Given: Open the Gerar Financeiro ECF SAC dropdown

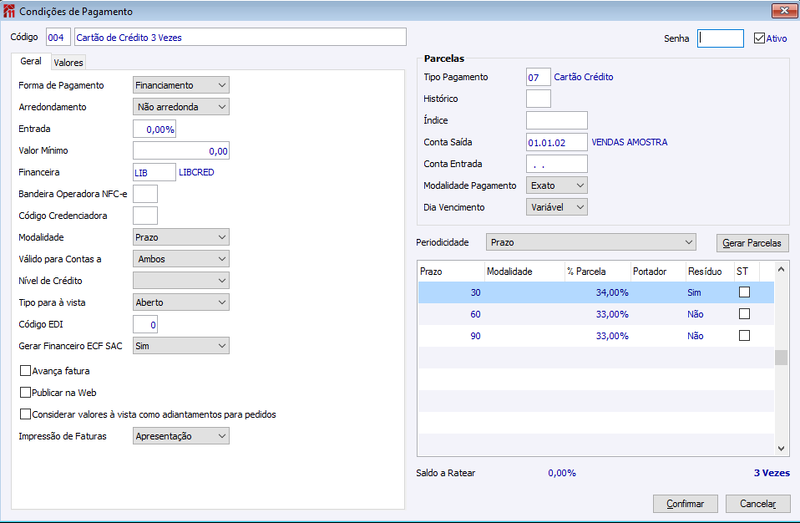Looking at the screenshot, I should [x=181, y=345].
